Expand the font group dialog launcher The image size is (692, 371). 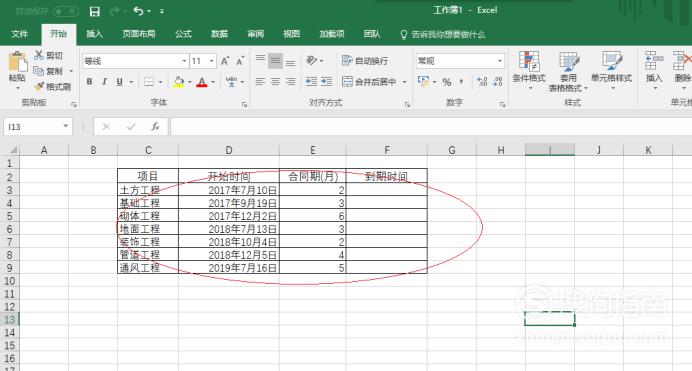pyautogui.click(x=244, y=105)
